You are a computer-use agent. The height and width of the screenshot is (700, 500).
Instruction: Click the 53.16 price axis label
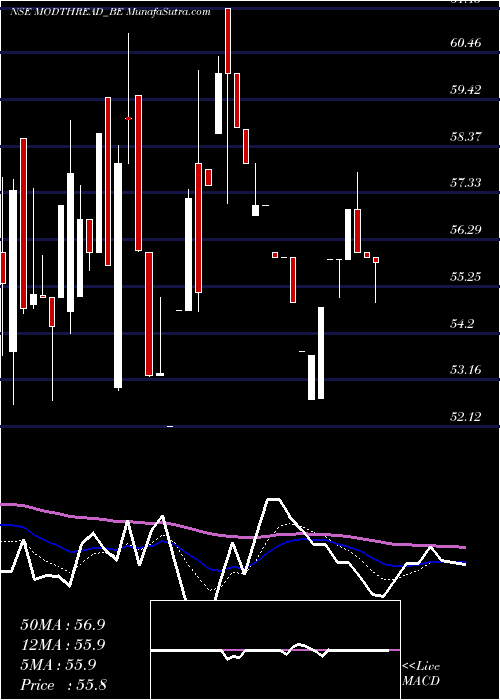click(466, 370)
